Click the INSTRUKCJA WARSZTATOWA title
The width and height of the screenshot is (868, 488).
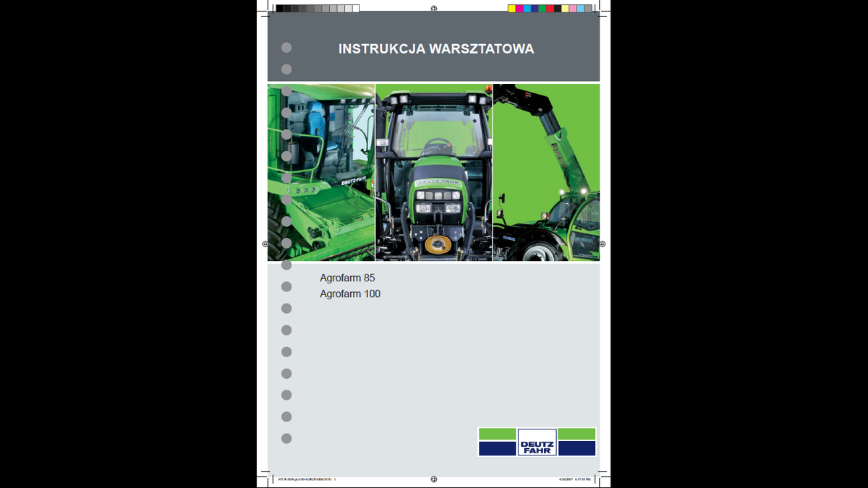click(x=436, y=49)
